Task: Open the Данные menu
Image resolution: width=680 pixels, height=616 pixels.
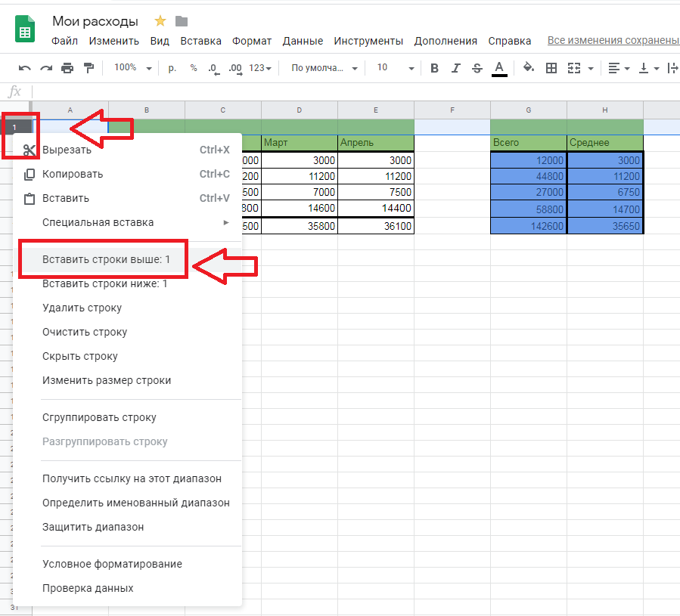Action: [303, 41]
